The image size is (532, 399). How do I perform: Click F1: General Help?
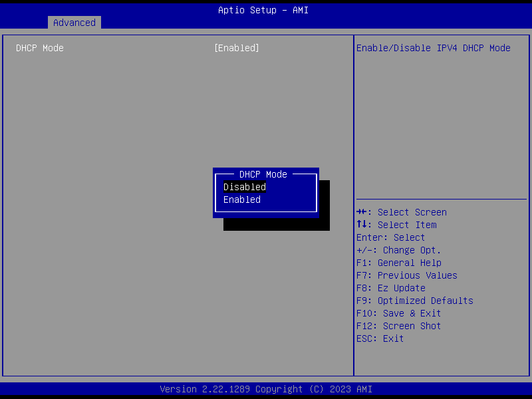point(398,263)
